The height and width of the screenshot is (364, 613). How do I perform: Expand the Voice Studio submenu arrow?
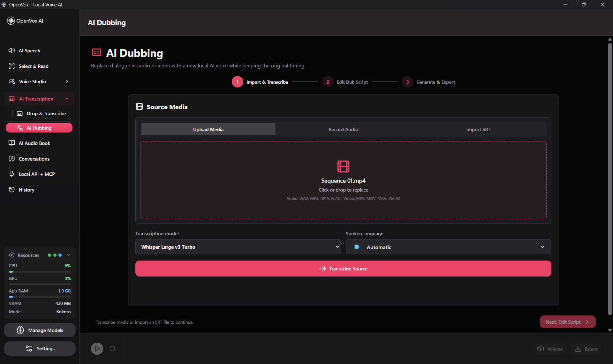[67, 81]
